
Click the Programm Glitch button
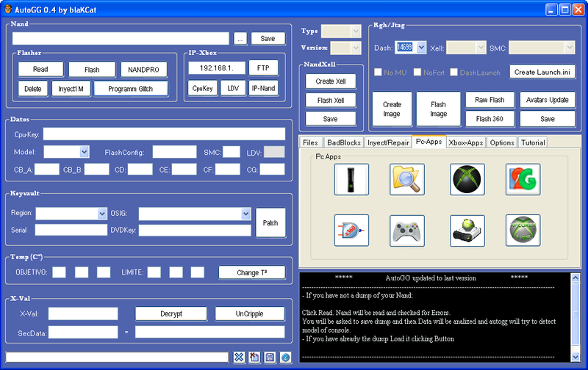(x=131, y=89)
